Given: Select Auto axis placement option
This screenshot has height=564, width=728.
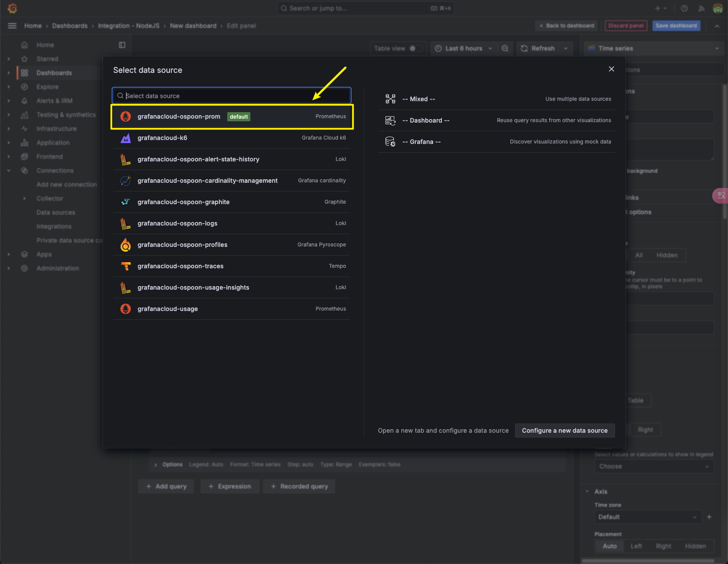Looking at the screenshot, I should pyautogui.click(x=610, y=546).
